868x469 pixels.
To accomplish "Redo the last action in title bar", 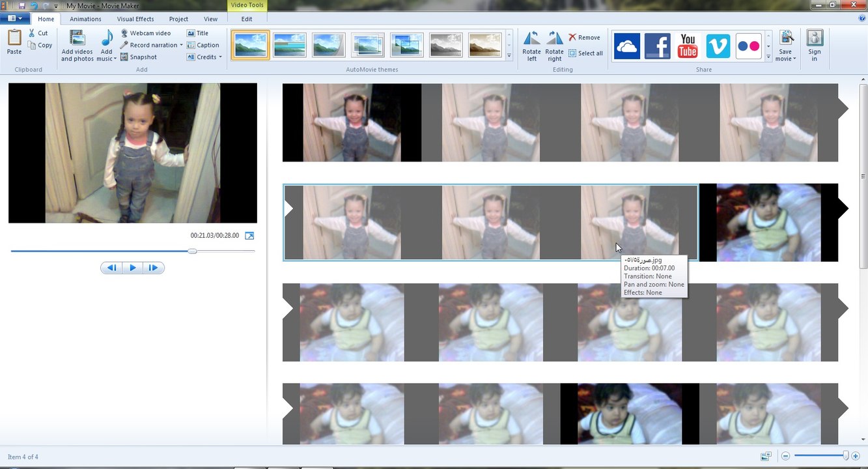I will (45, 5).
